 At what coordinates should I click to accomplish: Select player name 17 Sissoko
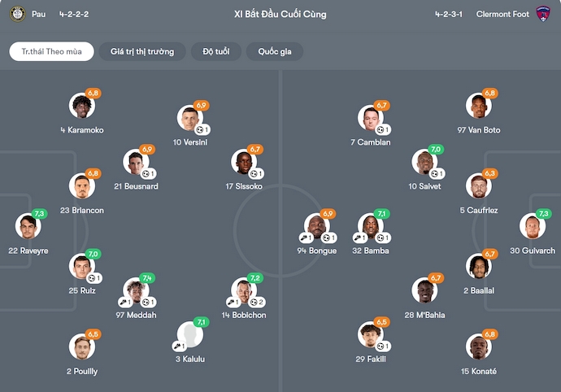point(244,186)
